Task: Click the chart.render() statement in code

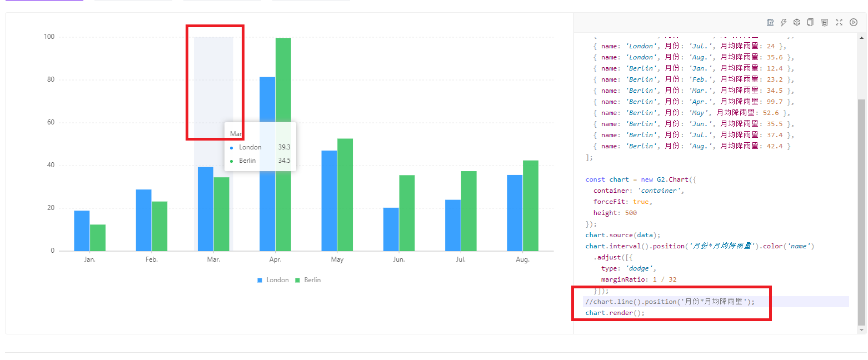Action: (x=615, y=312)
